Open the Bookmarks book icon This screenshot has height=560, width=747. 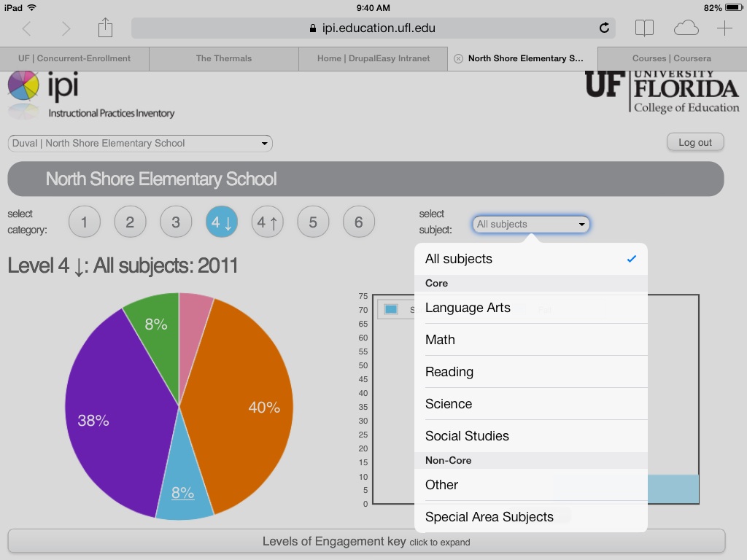tap(644, 28)
